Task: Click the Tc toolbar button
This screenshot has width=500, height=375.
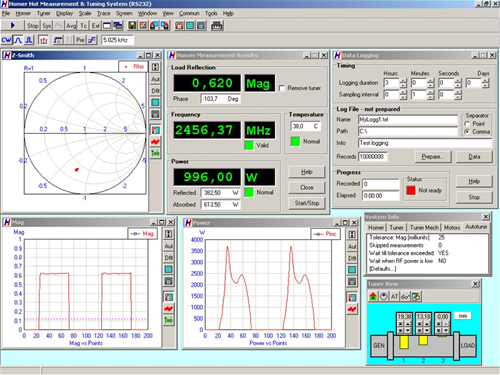Action: click(x=83, y=26)
